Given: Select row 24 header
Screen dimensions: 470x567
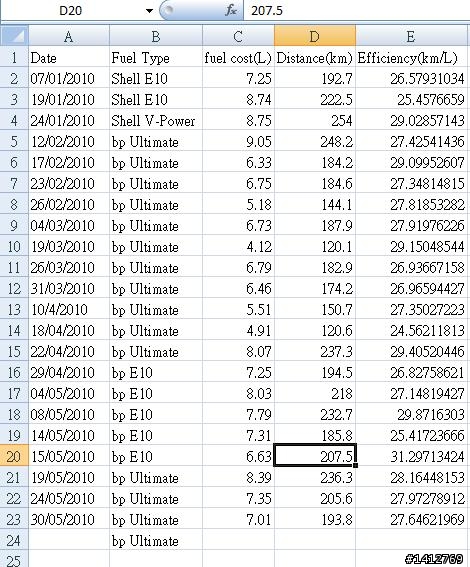Looking at the screenshot, I should click(14, 540).
